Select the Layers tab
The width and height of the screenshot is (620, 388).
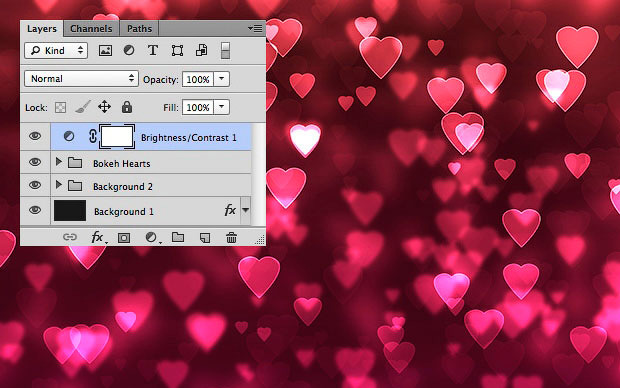coord(42,28)
